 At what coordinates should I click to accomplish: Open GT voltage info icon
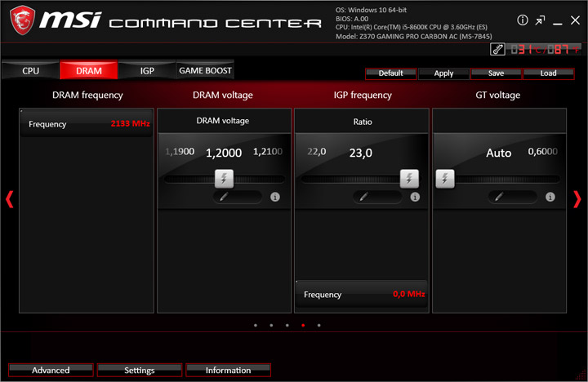(550, 197)
